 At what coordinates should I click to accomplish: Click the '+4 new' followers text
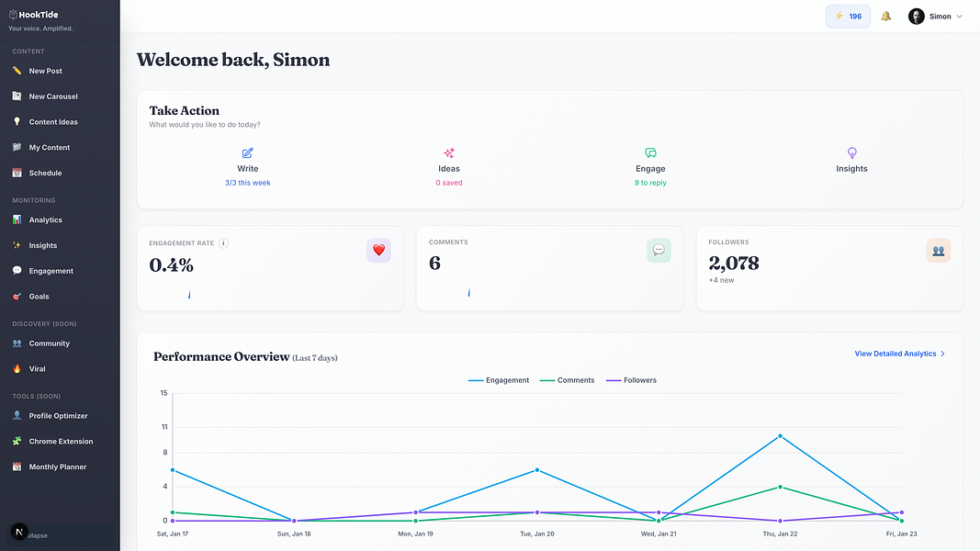pos(721,280)
